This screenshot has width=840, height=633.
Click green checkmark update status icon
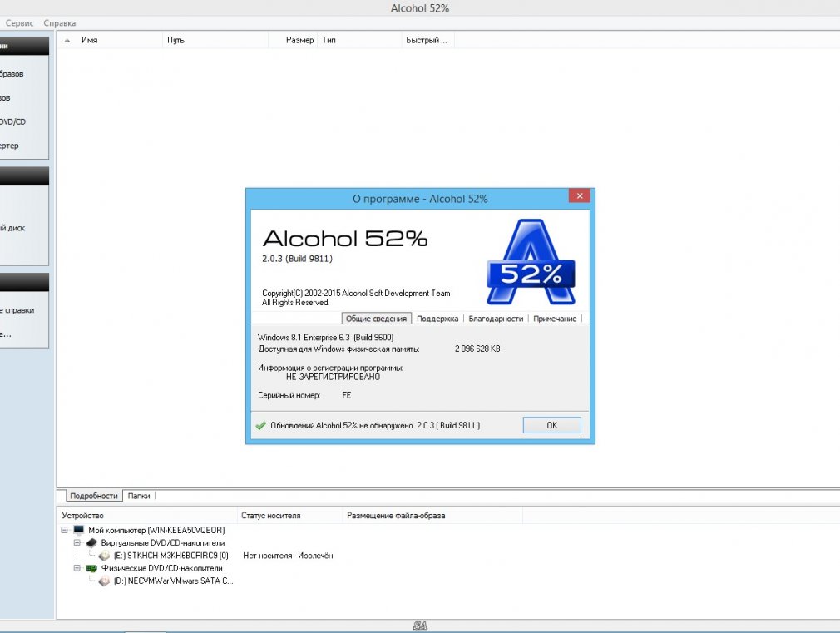(x=261, y=426)
